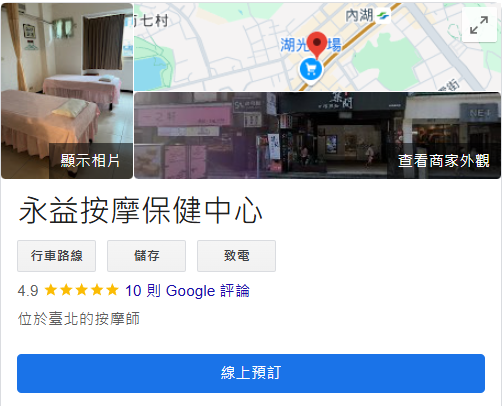Open 查看商家外觀 street view
Image resolution: width=502 pixels, height=406 pixels.
(x=444, y=161)
